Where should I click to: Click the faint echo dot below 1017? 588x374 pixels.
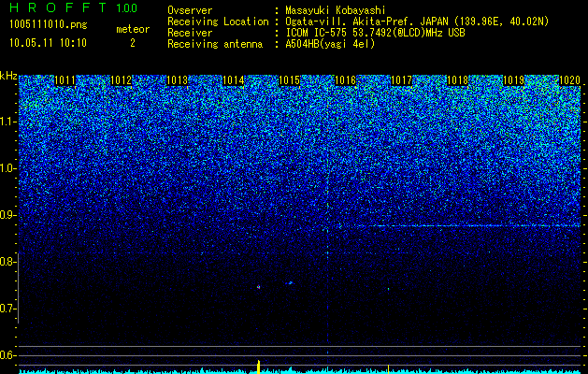click(x=388, y=289)
